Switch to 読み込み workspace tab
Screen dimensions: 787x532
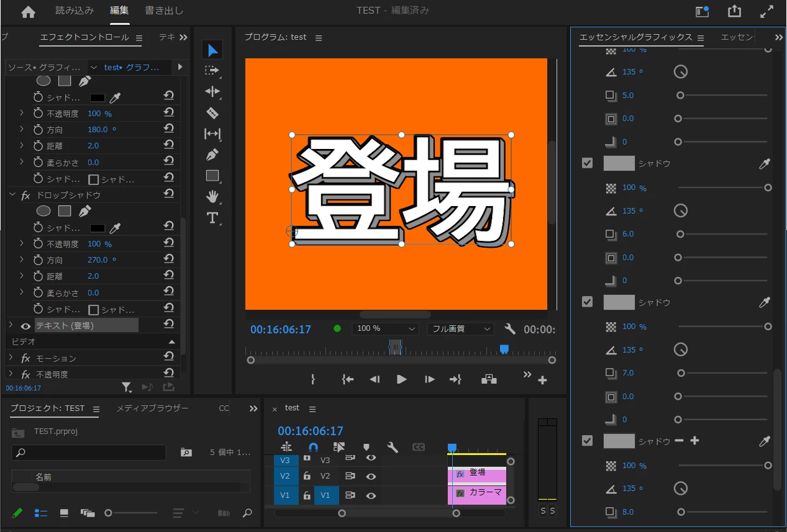[x=75, y=11]
